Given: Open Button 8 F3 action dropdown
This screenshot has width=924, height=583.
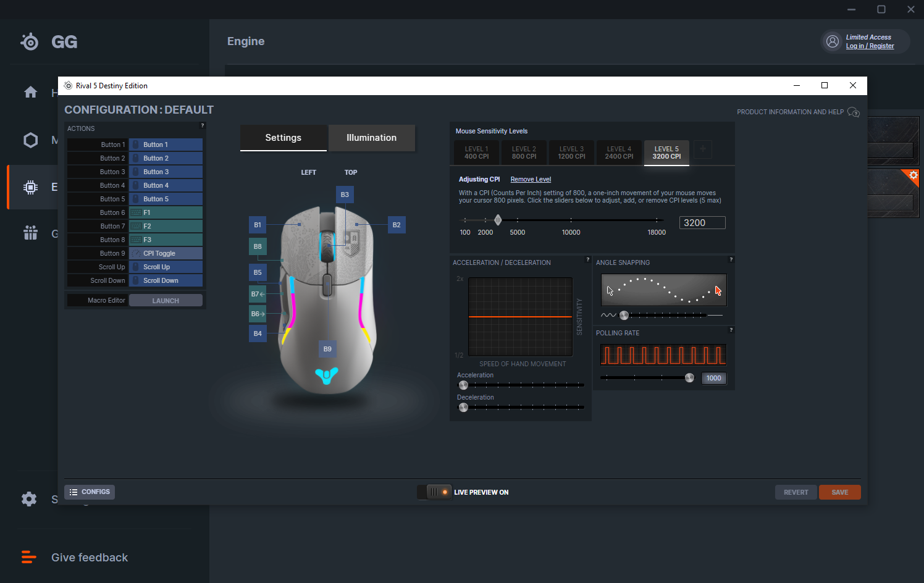Looking at the screenshot, I should coord(166,240).
